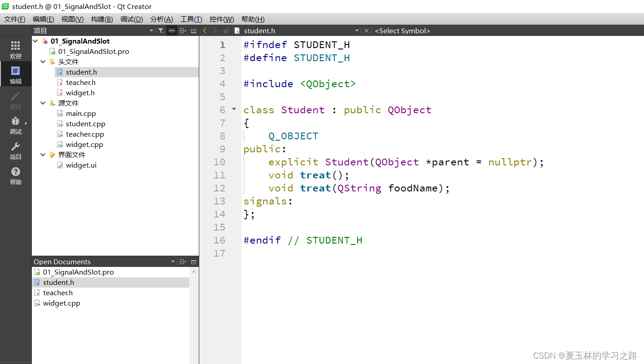Click Q_OBJECT macro in the code
This screenshot has width=644, height=364.
[x=294, y=136]
